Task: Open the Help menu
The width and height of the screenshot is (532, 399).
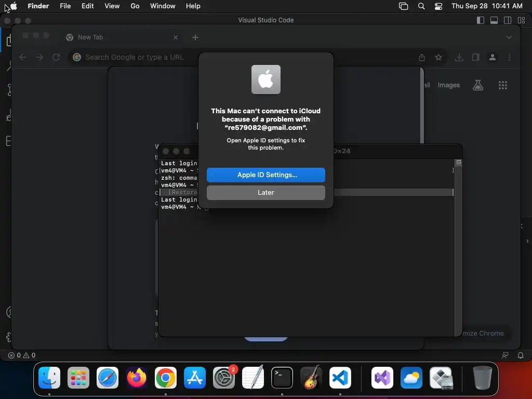Action: (193, 6)
